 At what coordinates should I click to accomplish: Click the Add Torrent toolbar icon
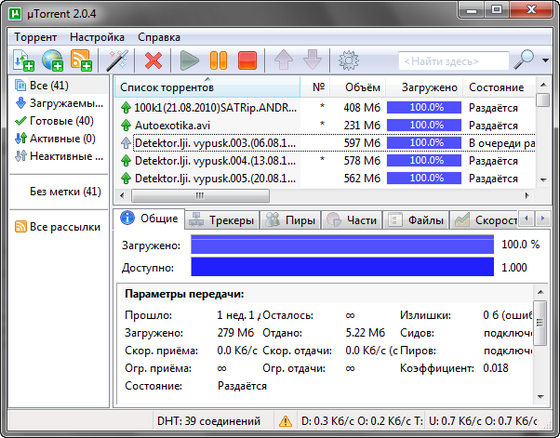23,60
